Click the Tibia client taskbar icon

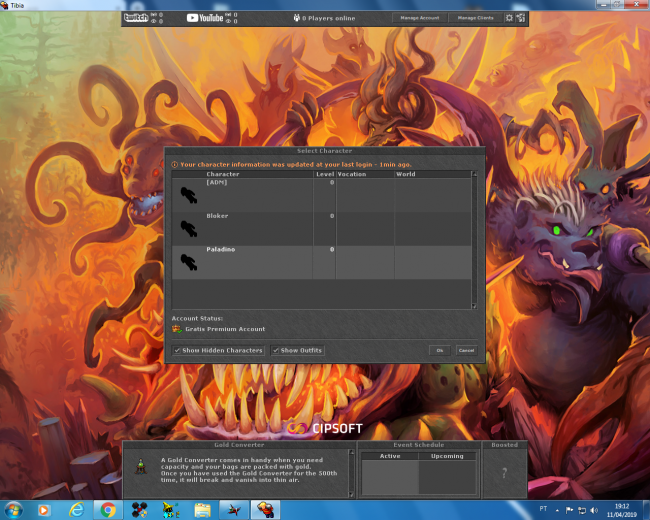265,510
